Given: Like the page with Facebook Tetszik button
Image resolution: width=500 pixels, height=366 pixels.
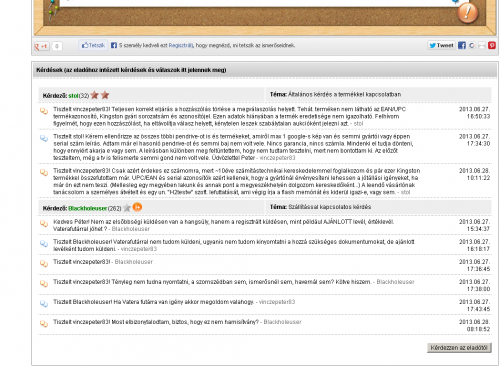Looking at the screenshot, I should point(93,45).
